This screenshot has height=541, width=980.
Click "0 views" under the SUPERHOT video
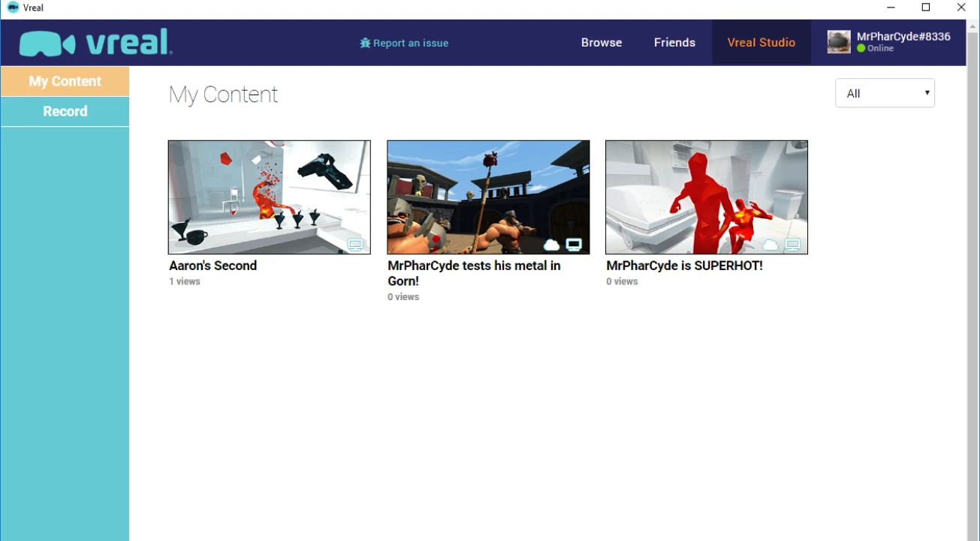click(x=622, y=281)
